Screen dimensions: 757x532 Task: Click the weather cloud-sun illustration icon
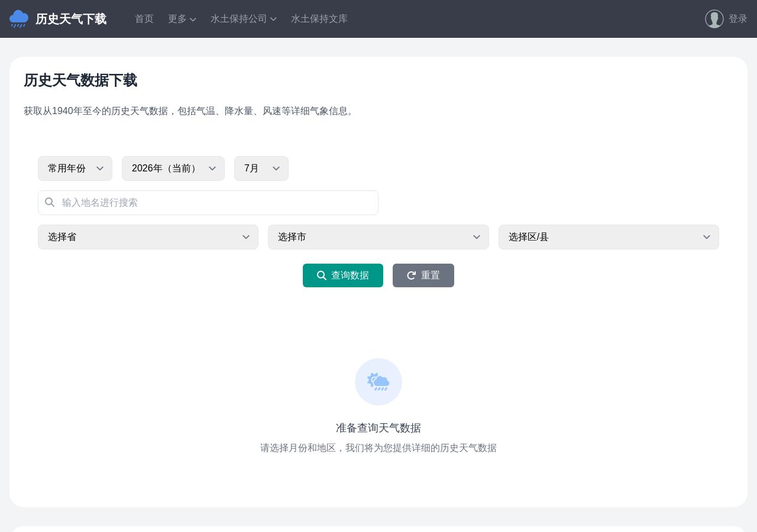coord(378,382)
